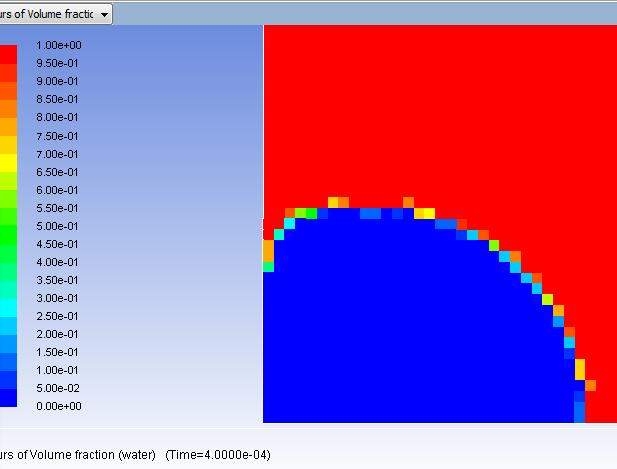The height and width of the screenshot is (469, 617).
Task: Click the 1.00e-01 legend value
Action: click(57, 371)
